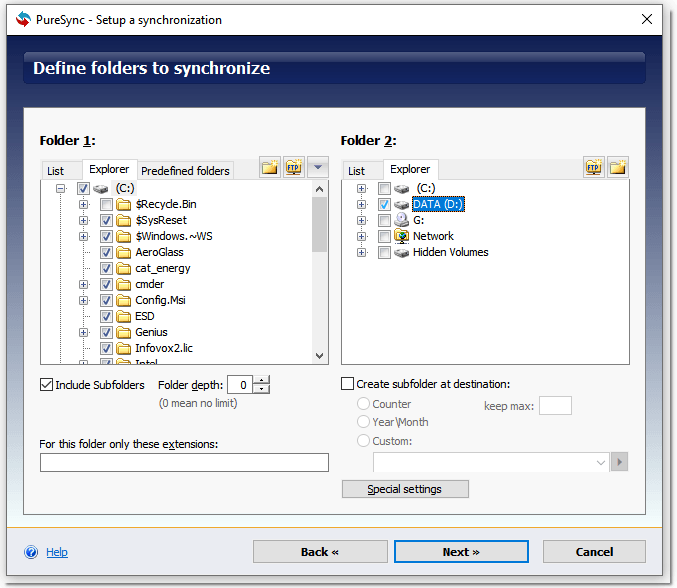
Task: Click the ESD folder icon
Action: click(x=123, y=316)
